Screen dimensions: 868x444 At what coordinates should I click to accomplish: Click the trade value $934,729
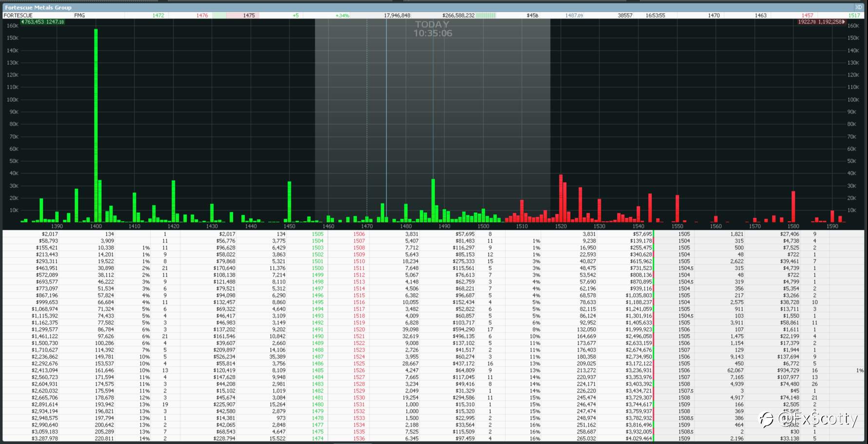click(788, 370)
